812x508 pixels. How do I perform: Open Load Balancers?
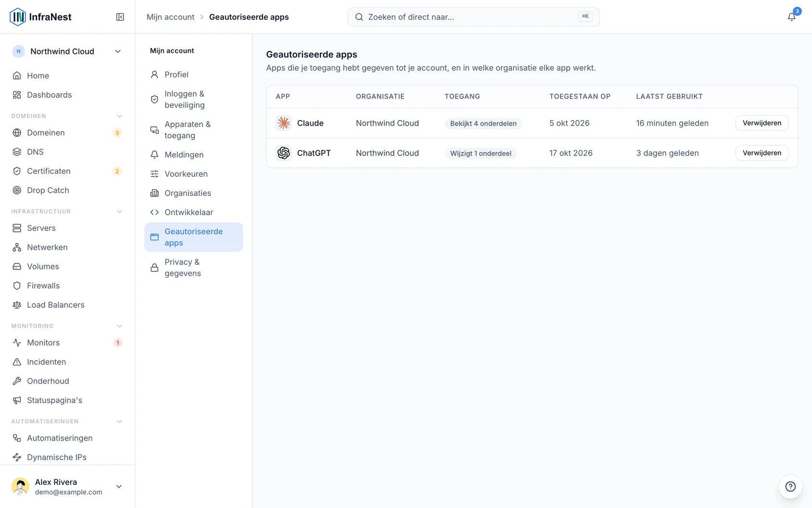pos(67,305)
